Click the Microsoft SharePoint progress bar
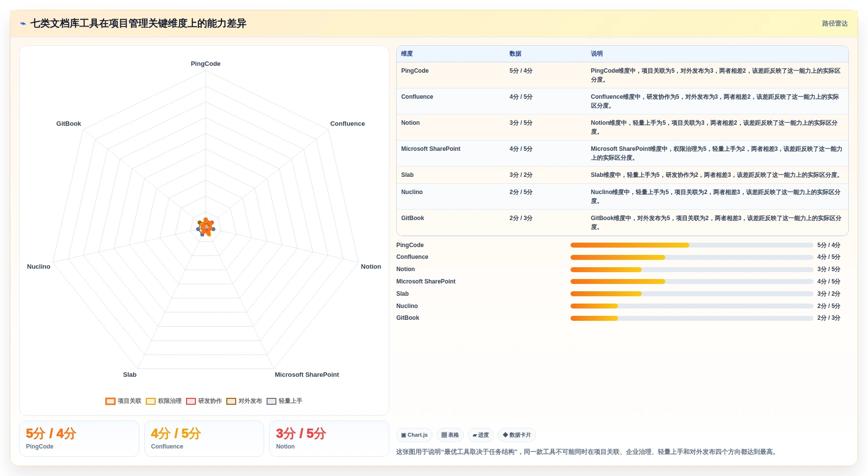This screenshot has height=476, width=868. tap(692, 281)
